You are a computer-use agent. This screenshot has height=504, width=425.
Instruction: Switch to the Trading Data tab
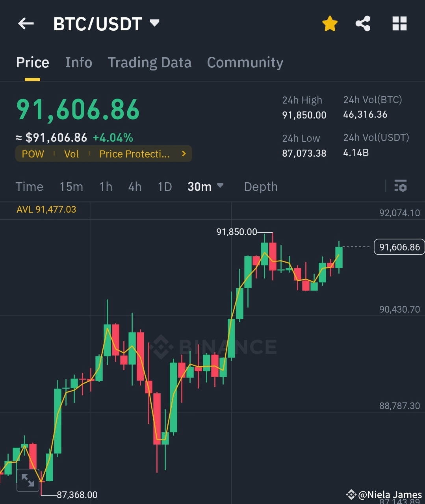pos(150,62)
